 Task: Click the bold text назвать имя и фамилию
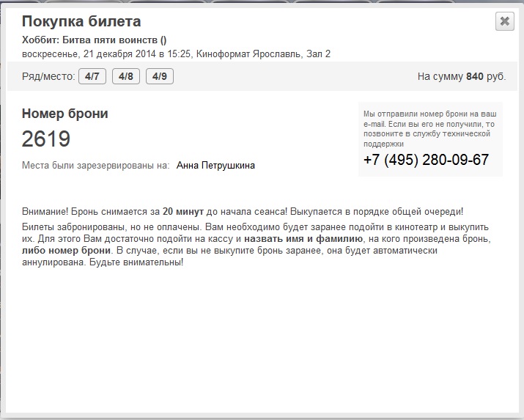coord(303,239)
